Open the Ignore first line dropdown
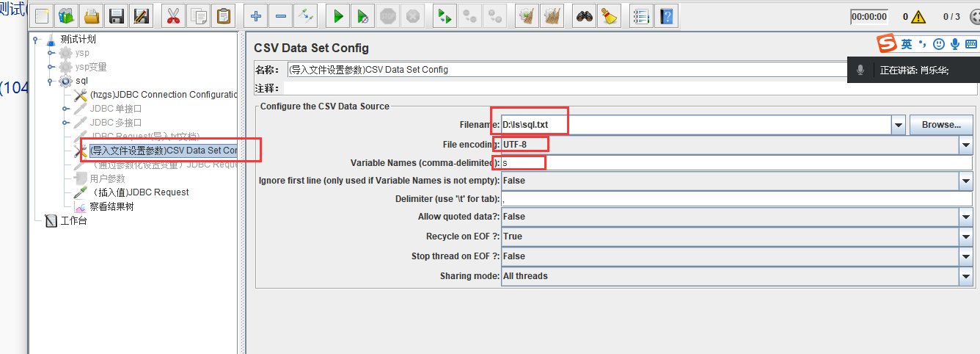Viewport: 980px width, 354px height. click(966, 180)
